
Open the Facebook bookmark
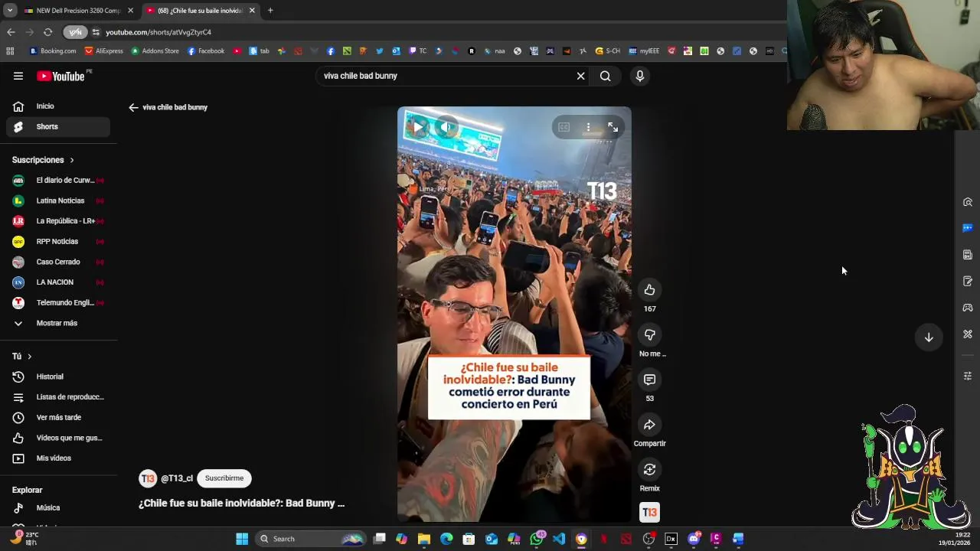(x=206, y=51)
